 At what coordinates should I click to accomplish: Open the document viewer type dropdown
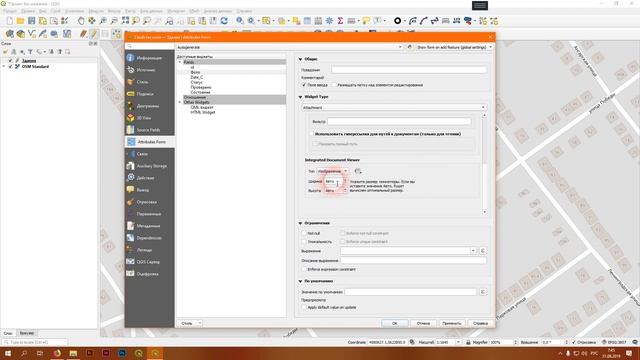pos(333,171)
